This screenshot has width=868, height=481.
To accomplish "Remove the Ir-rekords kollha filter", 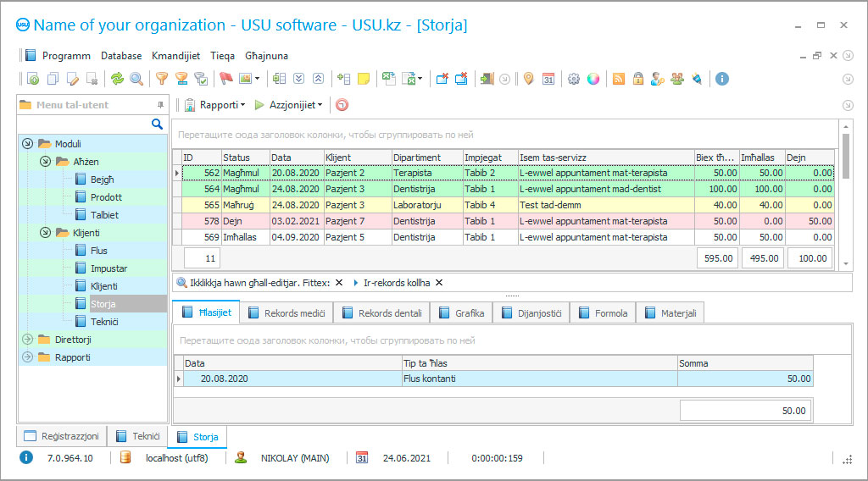I will (x=439, y=283).
